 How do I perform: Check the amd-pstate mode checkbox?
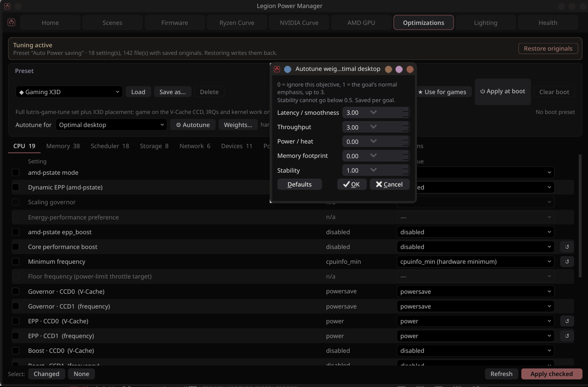[16, 173]
